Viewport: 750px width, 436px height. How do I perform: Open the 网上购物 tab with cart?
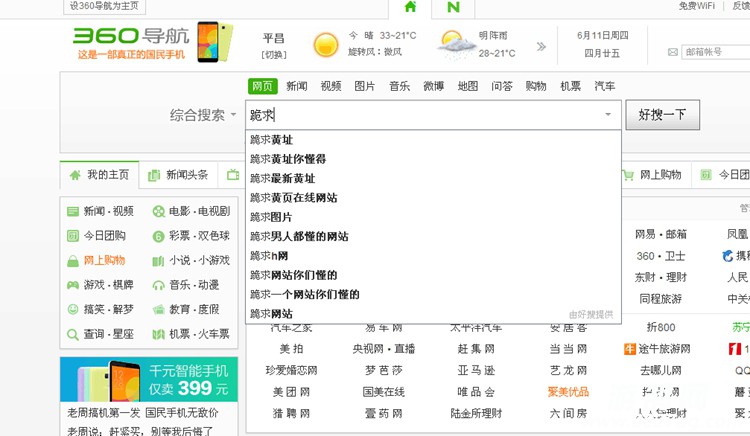pyautogui.click(x=652, y=175)
